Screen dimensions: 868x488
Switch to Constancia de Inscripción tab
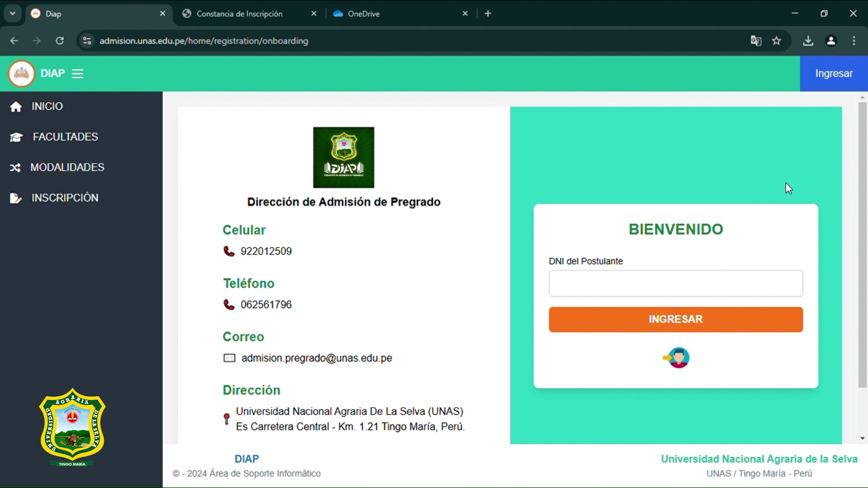240,14
